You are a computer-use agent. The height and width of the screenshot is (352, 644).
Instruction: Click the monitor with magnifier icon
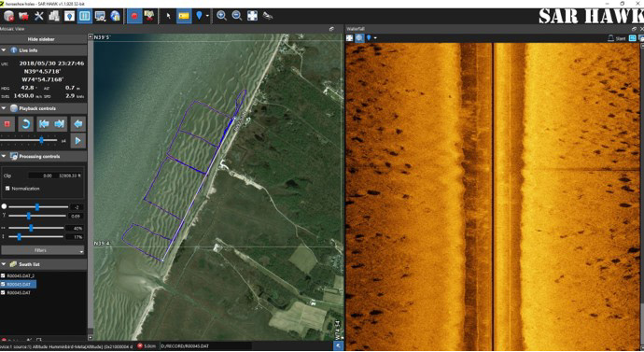coord(100,16)
